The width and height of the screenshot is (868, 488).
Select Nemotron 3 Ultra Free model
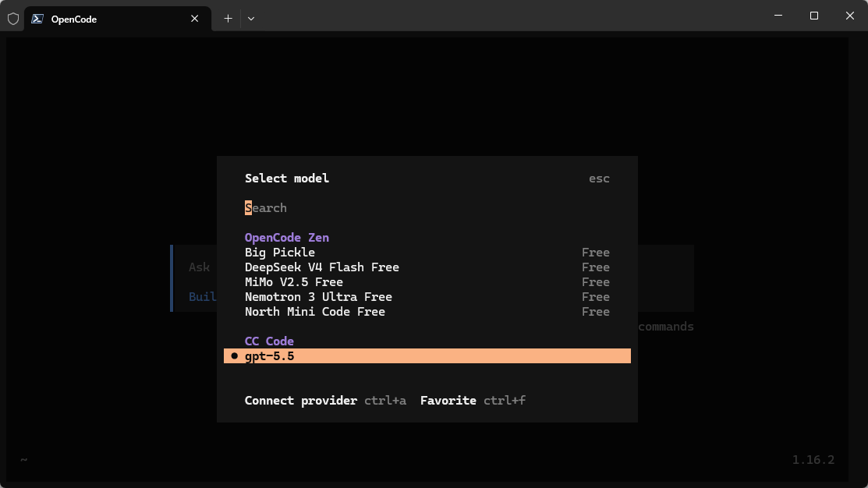click(427, 297)
